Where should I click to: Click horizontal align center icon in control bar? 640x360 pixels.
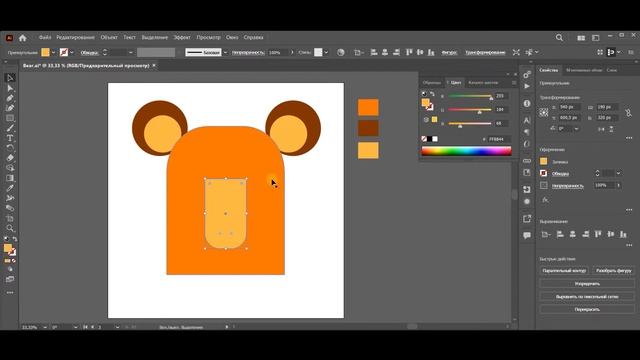click(385, 52)
